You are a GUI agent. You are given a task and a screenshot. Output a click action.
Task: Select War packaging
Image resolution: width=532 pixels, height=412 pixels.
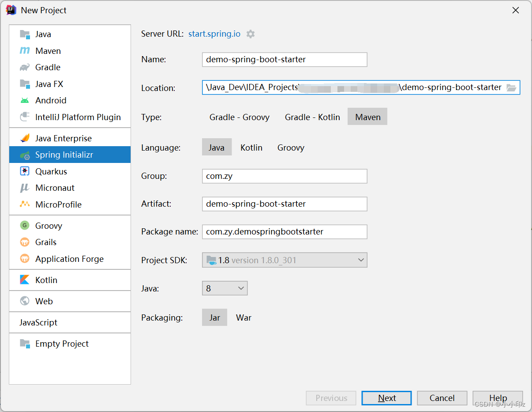tap(244, 318)
